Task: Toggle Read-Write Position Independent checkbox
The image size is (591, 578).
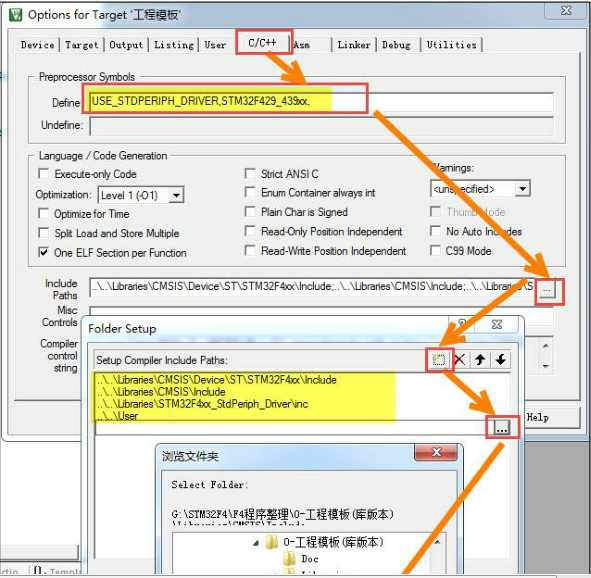Action: (250, 250)
